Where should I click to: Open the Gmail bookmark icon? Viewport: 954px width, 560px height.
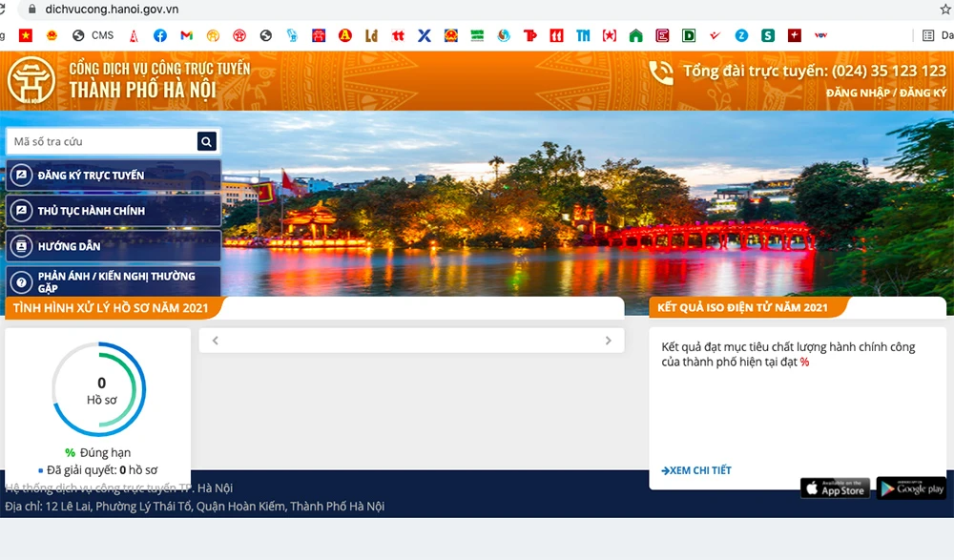coord(187,35)
